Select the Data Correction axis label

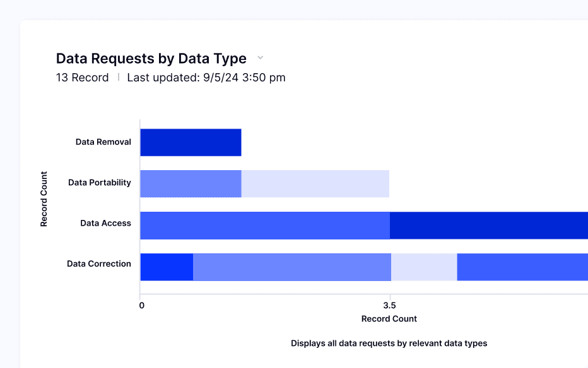(x=99, y=263)
